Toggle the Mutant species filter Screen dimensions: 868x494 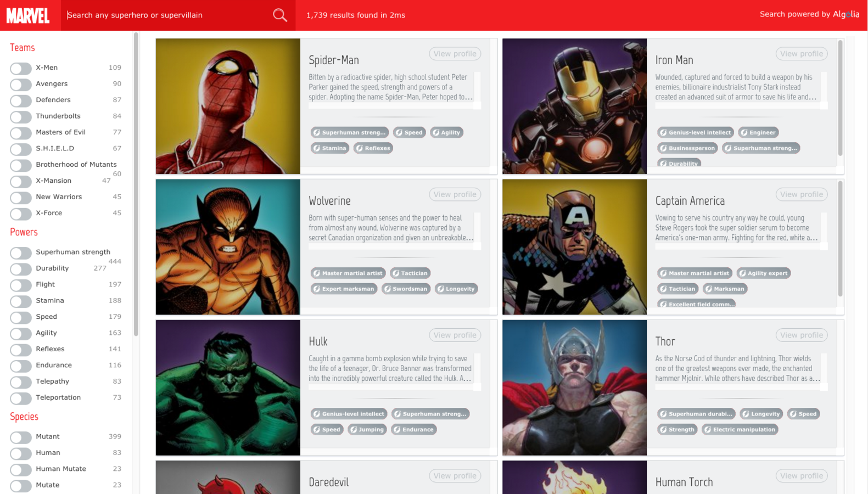click(21, 437)
